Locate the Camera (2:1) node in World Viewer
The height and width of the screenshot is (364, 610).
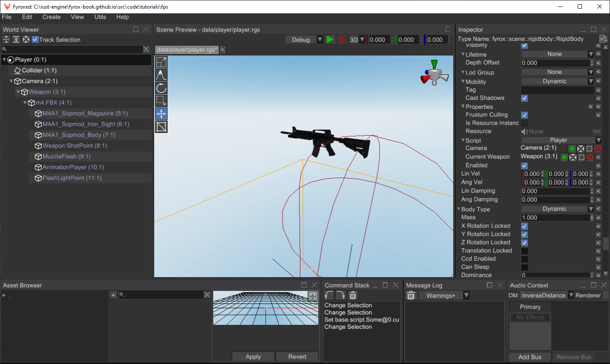coord(581,149)
